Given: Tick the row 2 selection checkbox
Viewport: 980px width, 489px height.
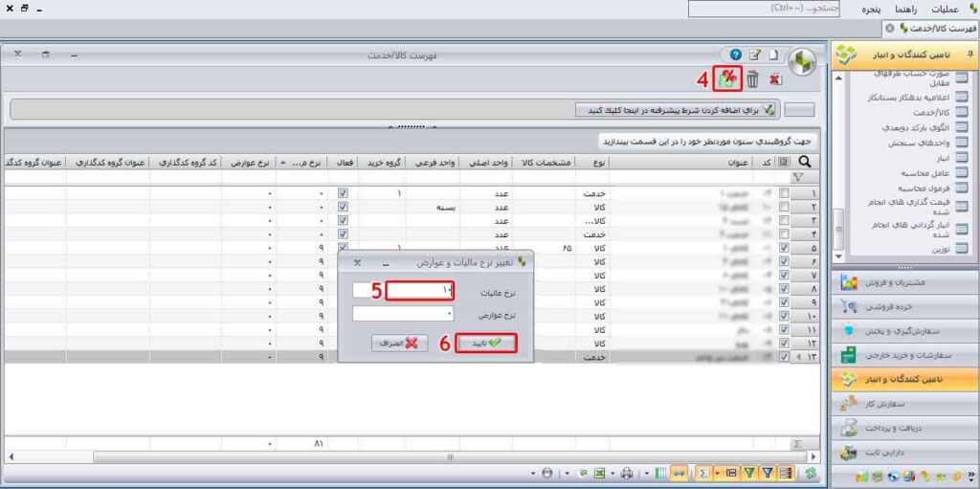Looking at the screenshot, I should [x=784, y=207].
